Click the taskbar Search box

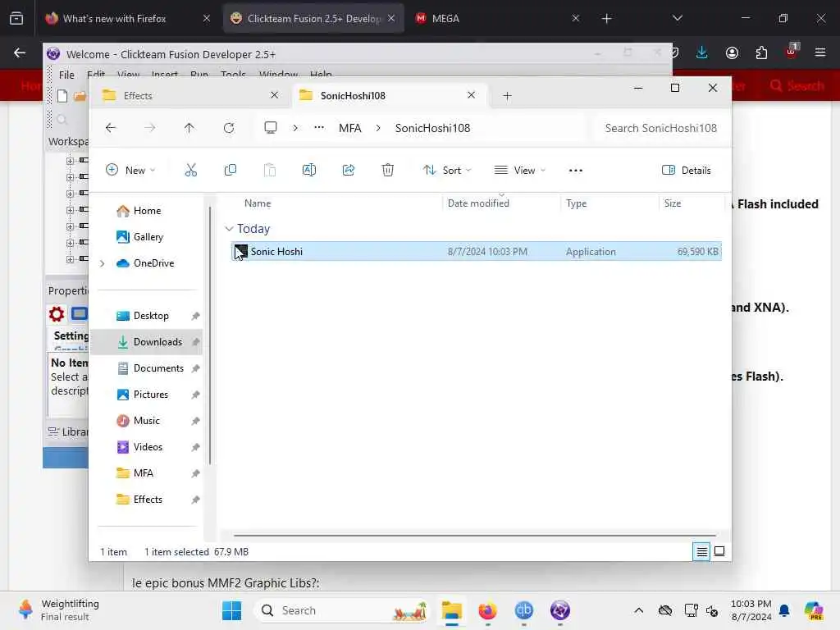click(x=342, y=610)
